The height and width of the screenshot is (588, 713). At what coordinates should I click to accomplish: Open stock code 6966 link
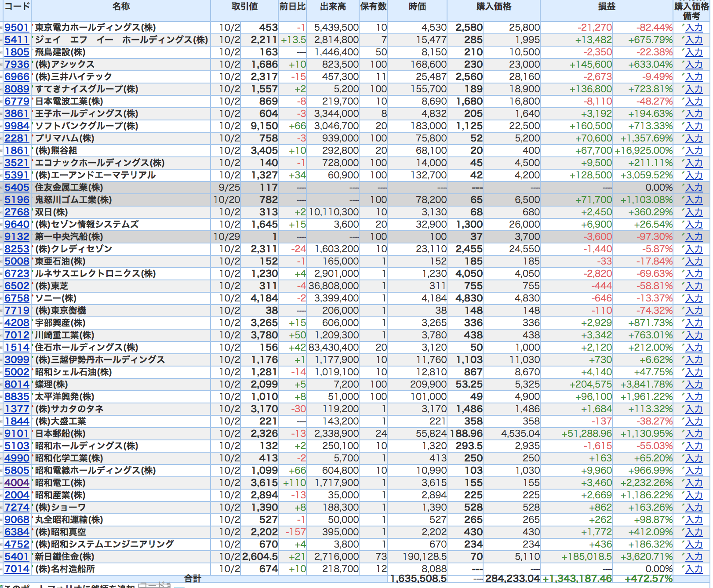(17, 76)
